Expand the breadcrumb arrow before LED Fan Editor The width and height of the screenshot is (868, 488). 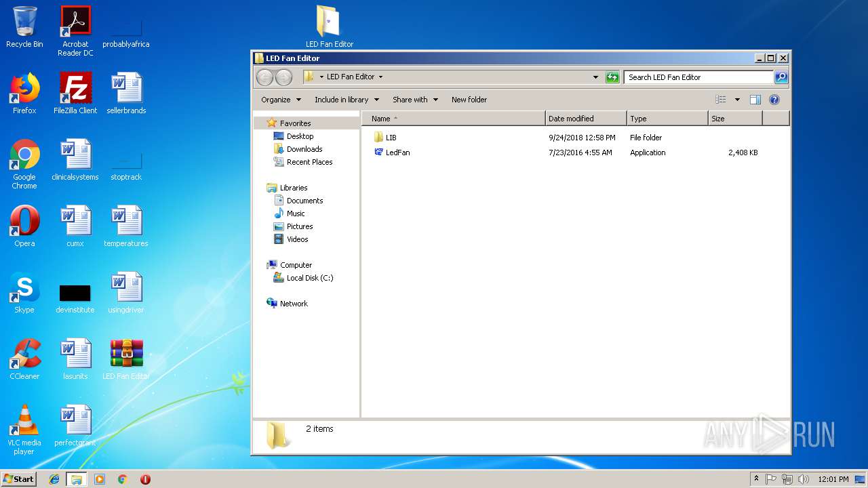click(321, 77)
